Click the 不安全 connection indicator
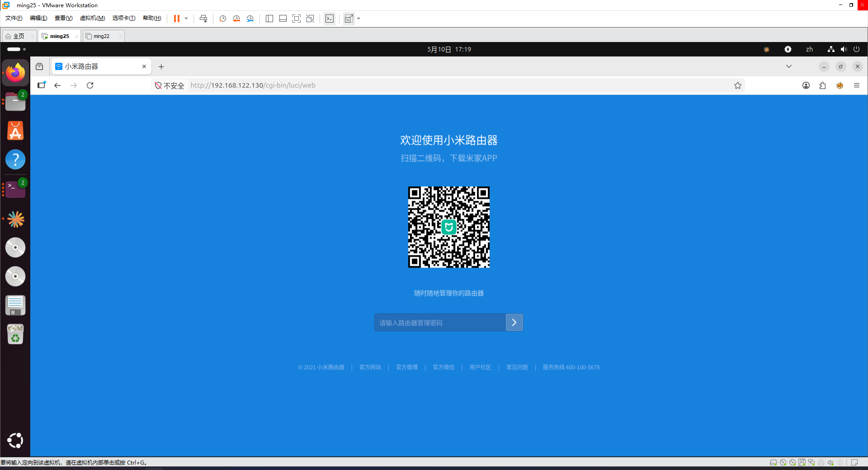The width and height of the screenshot is (868, 470). [170, 85]
